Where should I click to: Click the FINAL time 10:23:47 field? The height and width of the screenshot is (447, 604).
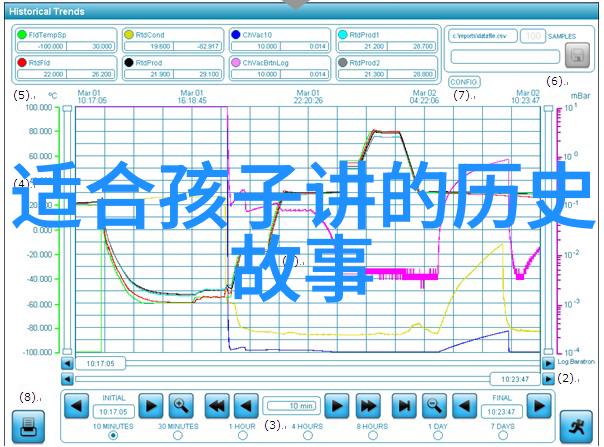(502, 412)
